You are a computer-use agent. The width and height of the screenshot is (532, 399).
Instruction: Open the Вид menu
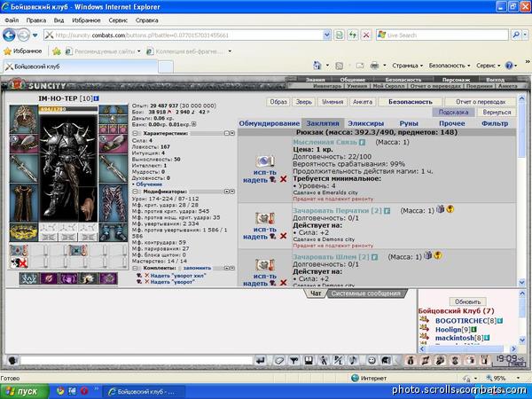pyautogui.click(x=59, y=20)
